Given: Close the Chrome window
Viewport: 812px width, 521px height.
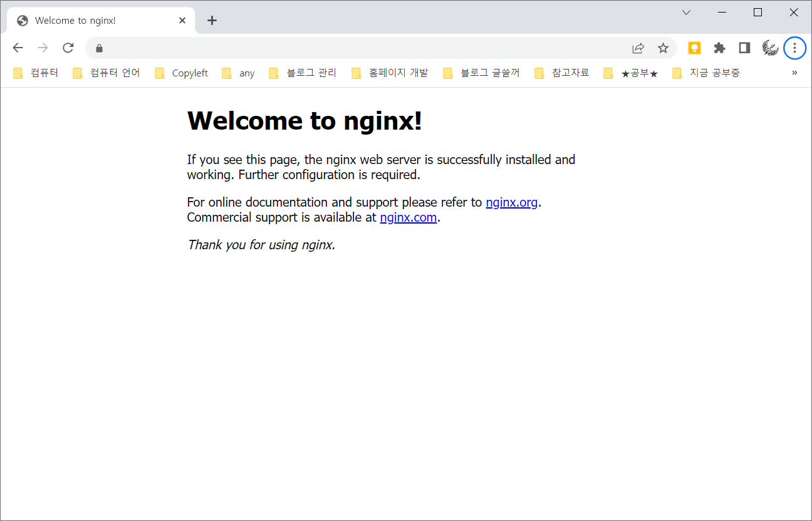Looking at the screenshot, I should coord(794,13).
